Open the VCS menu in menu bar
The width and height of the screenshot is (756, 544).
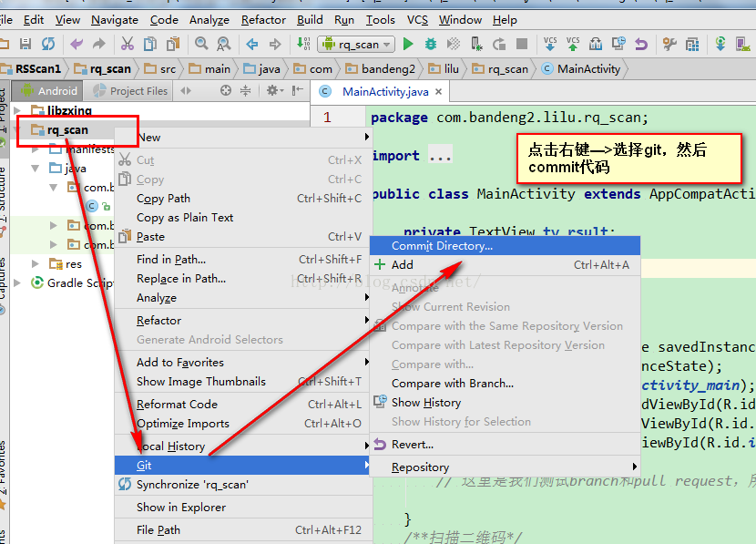point(417,19)
